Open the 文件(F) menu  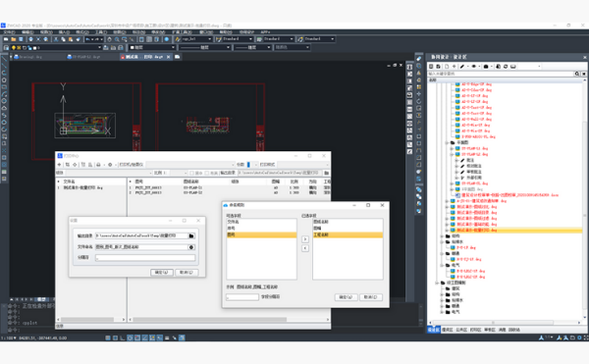pos(9,32)
